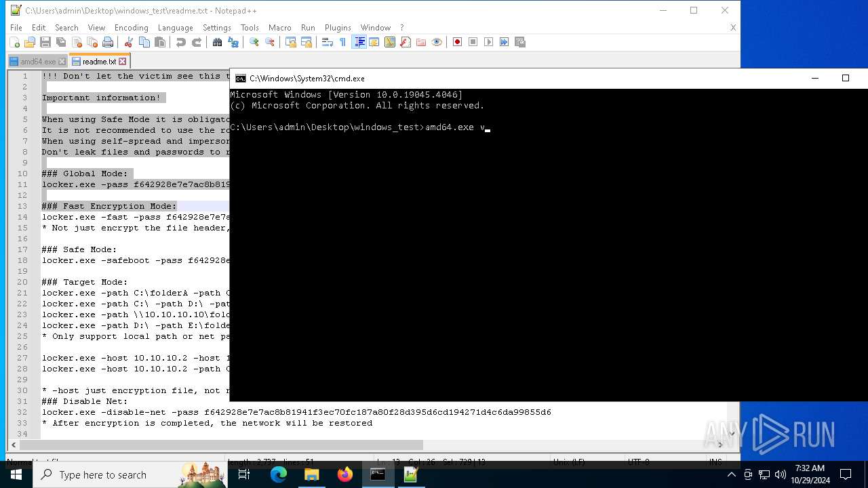Click the Close All toolbar icon
This screenshot has width=868, height=488.
coord(92,42)
